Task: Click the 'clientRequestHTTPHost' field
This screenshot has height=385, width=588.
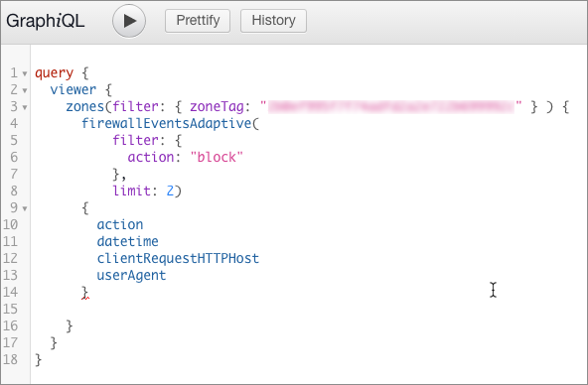Action: click(178, 258)
